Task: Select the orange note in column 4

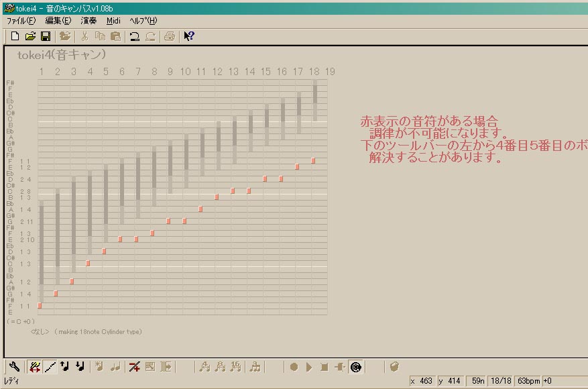Action: (88, 264)
